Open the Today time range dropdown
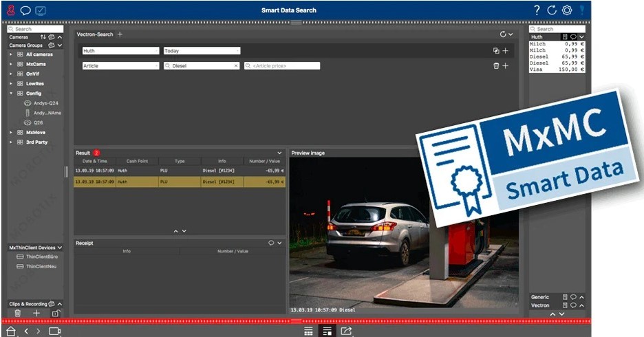 (x=202, y=51)
